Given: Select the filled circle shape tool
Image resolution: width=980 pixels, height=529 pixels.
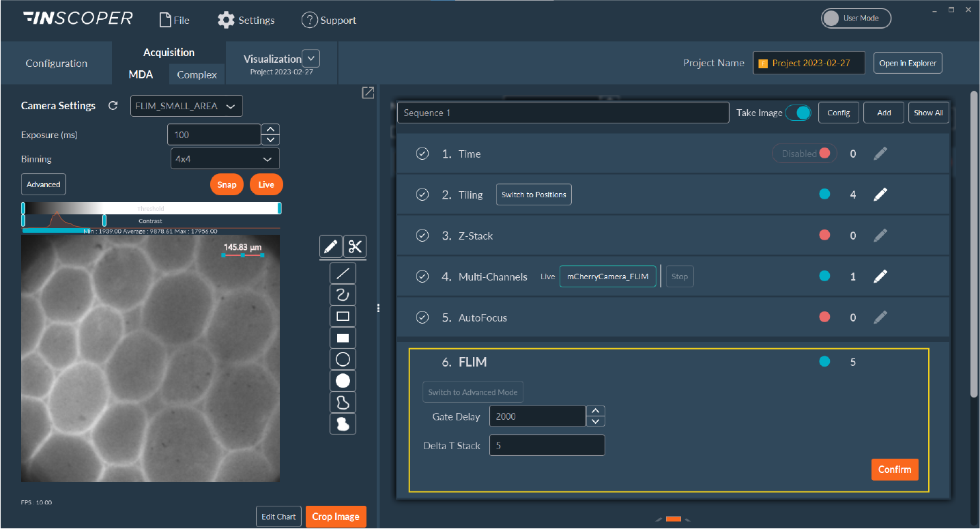Looking at the screenshot, I should pyautogui.click(x=343, y=381).
